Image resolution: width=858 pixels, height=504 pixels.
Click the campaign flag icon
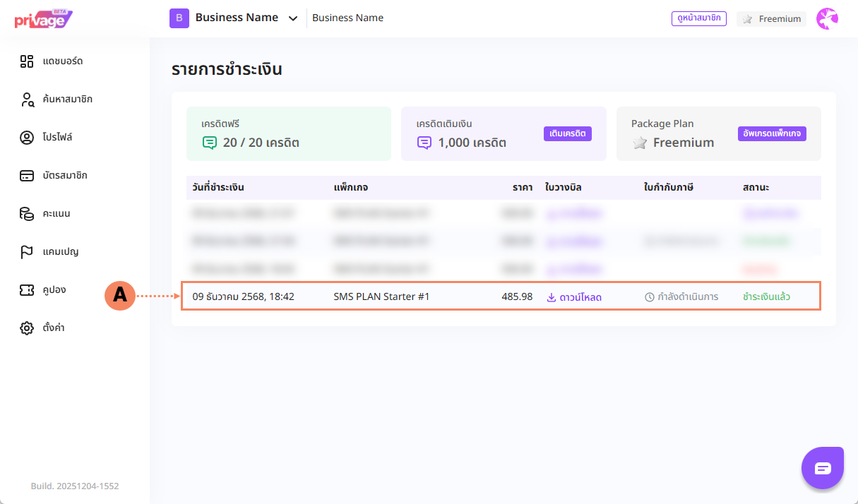(x=27, y=252)
